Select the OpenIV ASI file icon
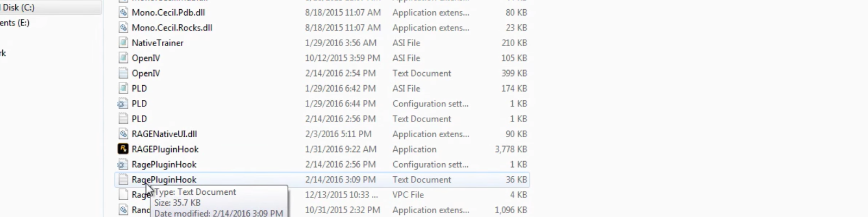Image resolution: width=868 pixels, height=217 pixels. tap(123, 58)
